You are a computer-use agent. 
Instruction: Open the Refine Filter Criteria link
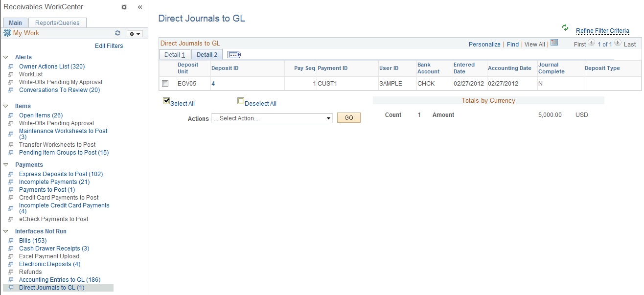pos(602,30)
